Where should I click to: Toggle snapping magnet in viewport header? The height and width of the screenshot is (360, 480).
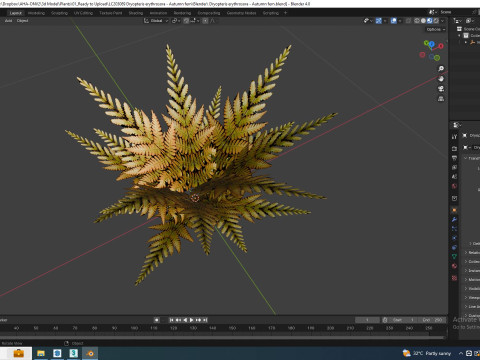(x=186, y=21)
